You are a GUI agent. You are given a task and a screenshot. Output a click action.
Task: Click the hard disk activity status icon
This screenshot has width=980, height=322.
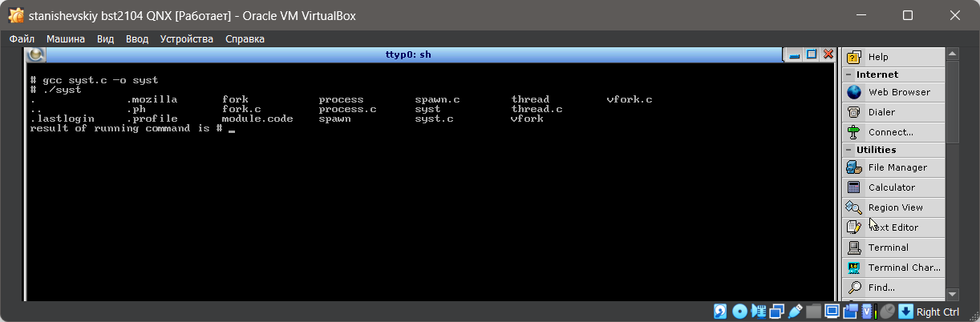(721, 312)
